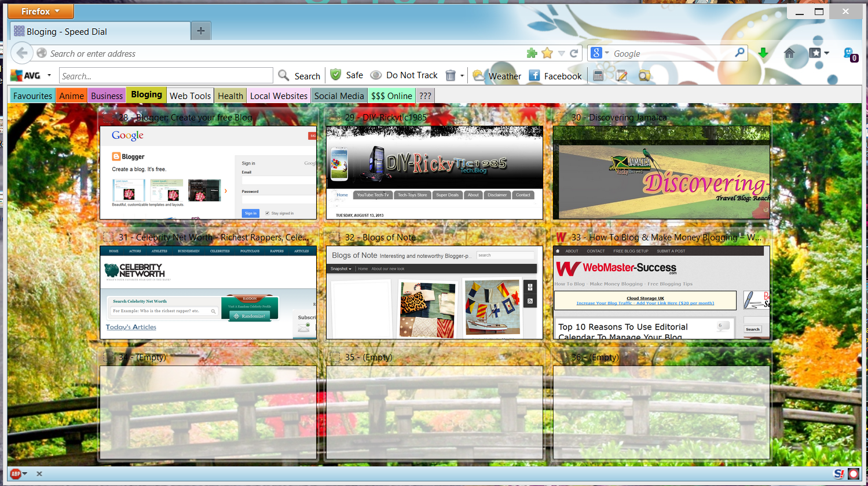
Task: Click the AVG Safe shield icon
Action: click(x=336, y=75)
